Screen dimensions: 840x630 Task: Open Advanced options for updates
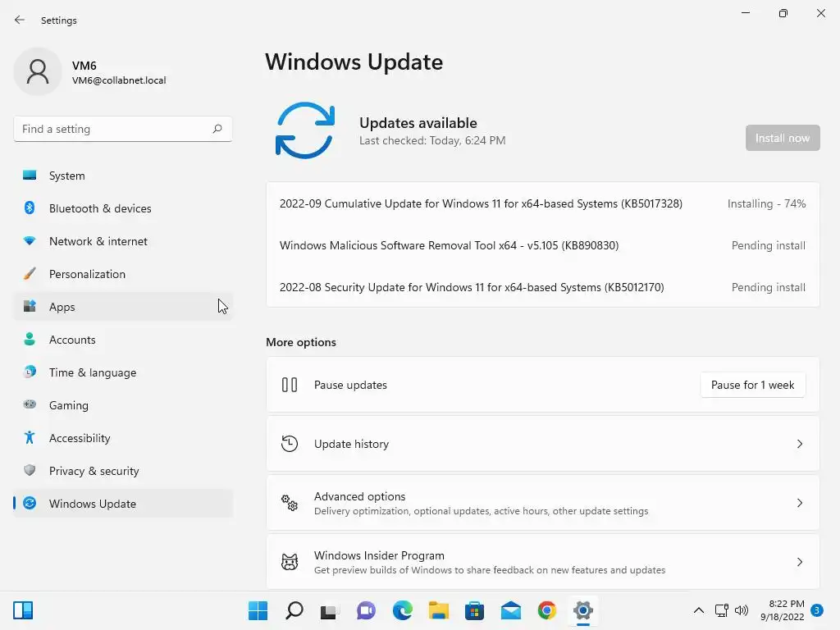[x=543, y=503]
